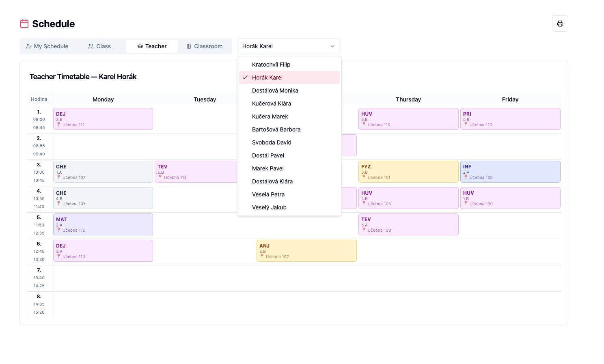Choose Veselá Petra in the dropdown
The image size is (604, 364).
[x=289, y=194]
